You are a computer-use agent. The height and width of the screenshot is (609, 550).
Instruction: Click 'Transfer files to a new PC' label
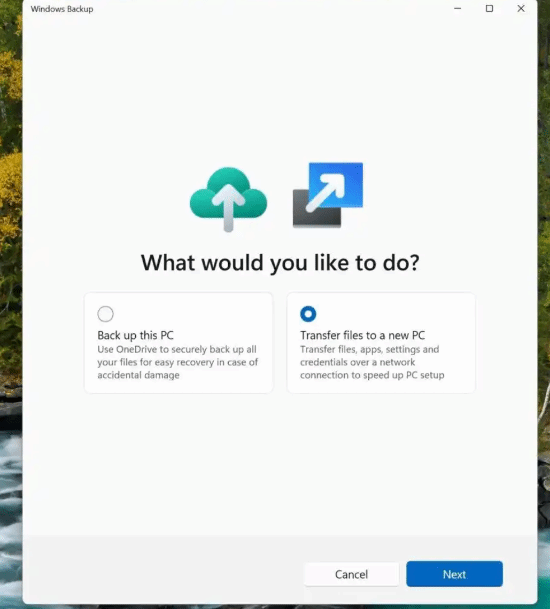point(362,335)
